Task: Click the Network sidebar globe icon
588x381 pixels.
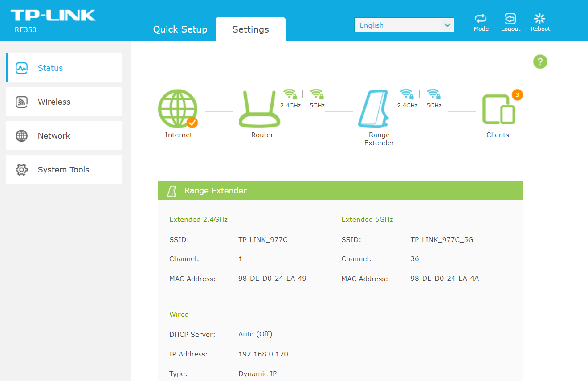Action: (x=22, y=135)
